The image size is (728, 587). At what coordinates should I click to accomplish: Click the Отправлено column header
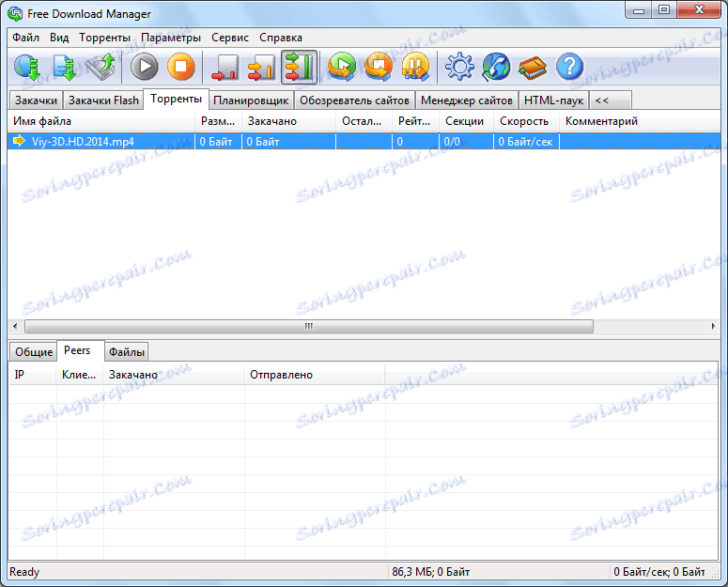click(x=315, y=375)
